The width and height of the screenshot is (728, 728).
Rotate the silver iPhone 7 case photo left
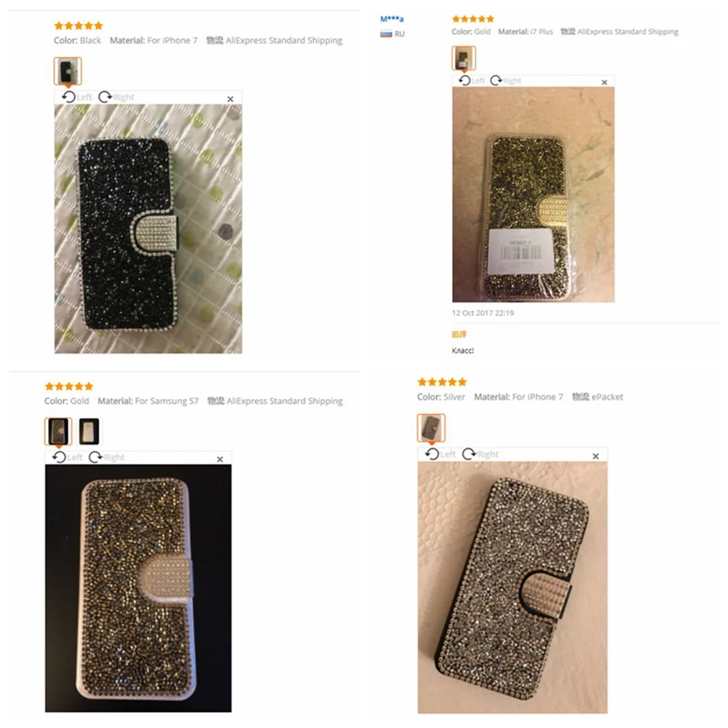click(x=438, y=453)
